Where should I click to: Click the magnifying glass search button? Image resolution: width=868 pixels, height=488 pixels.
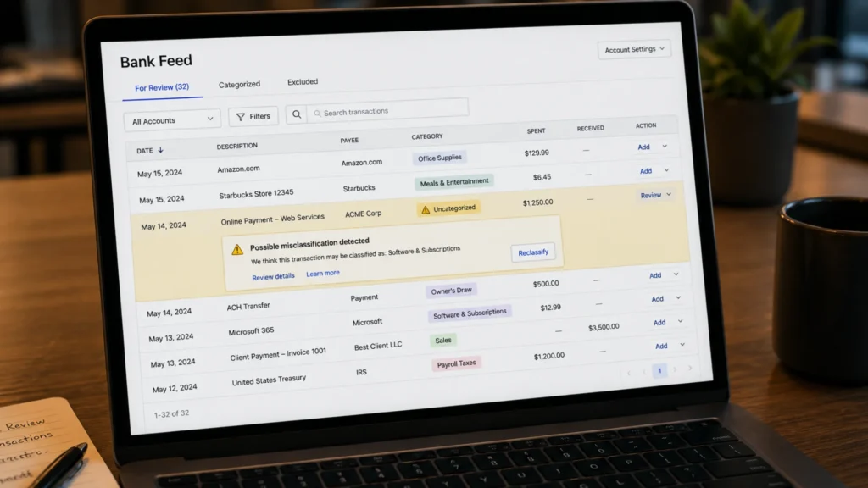(297, 114)
